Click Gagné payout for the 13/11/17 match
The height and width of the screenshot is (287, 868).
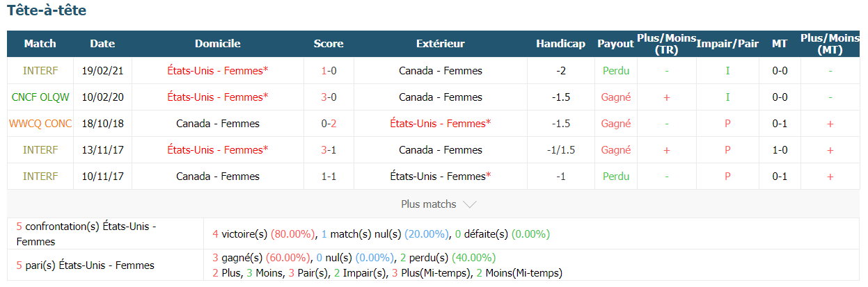(x=616, y=150)
